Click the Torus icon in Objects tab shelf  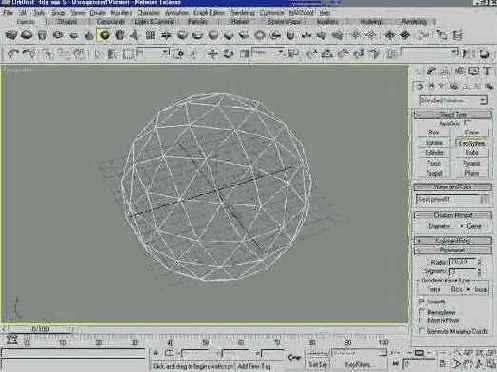pyautogui.click(x=58, y=35)
